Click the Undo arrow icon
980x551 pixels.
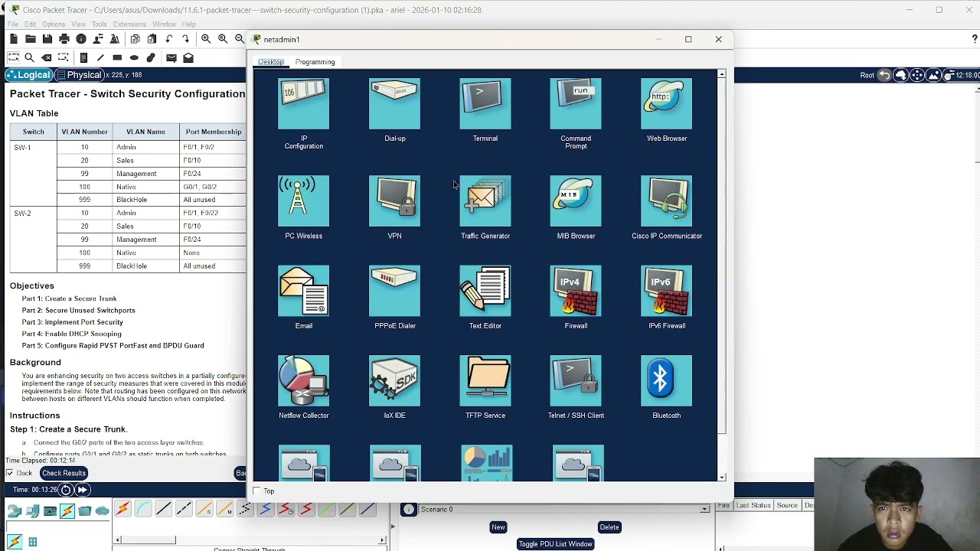(169, 39)
